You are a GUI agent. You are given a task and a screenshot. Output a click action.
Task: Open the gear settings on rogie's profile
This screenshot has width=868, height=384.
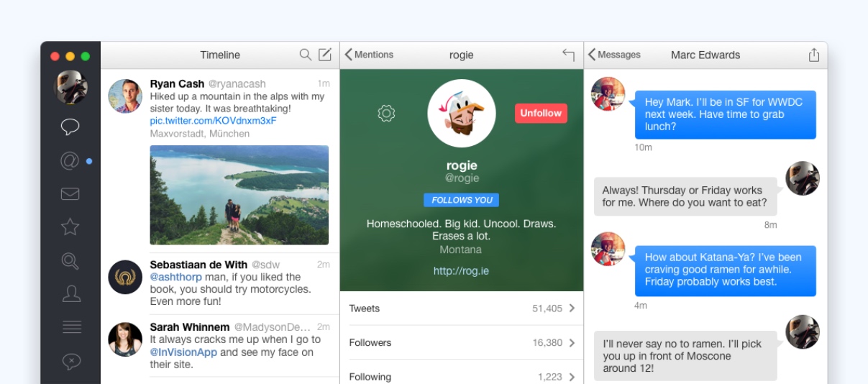(x=386, y=113)
